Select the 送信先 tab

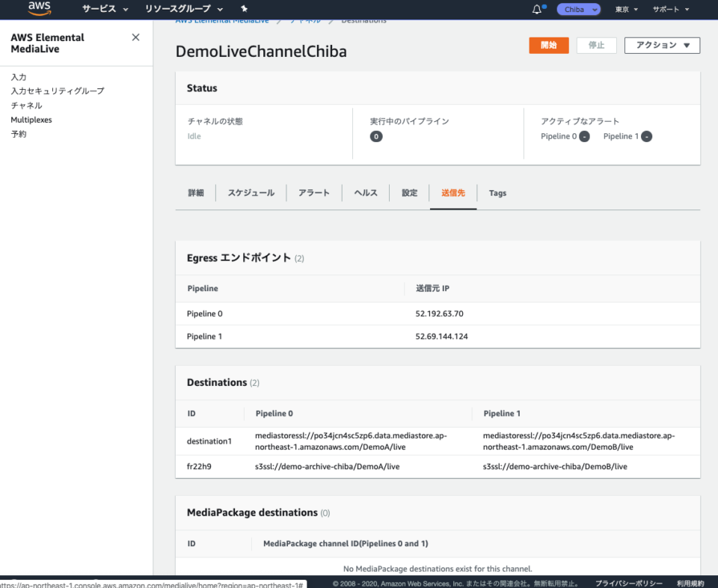point(453,193)
